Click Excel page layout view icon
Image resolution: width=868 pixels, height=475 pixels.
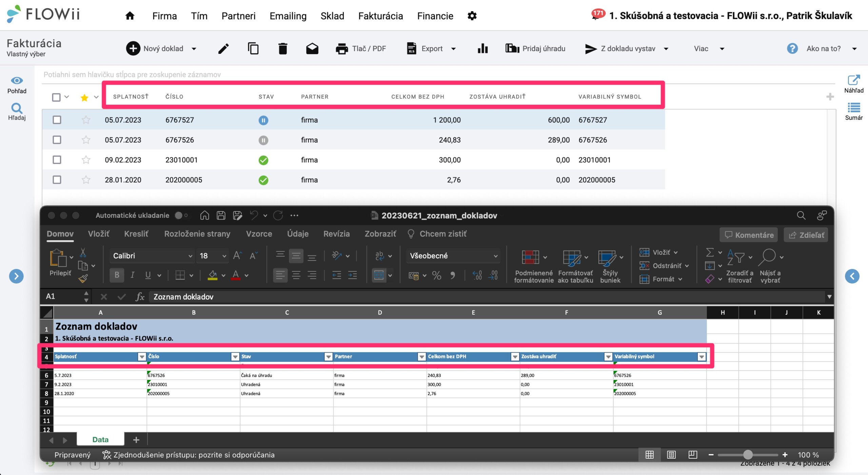pos(671,455)
